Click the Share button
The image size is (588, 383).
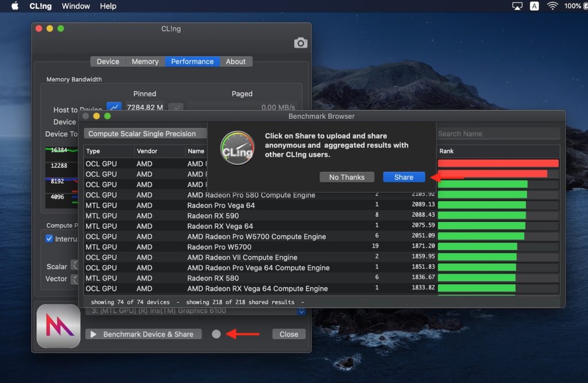tap(404, 177)
